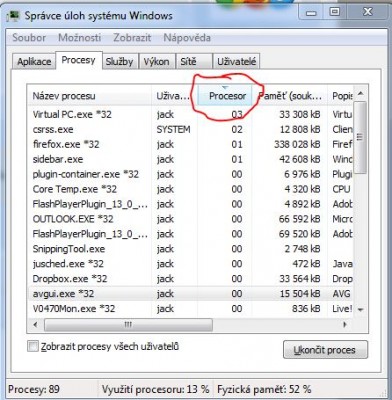Screen dimensions: 392x400
Task: Click the horizontal scrollbar thumb
Action: (x=128, y=325)
